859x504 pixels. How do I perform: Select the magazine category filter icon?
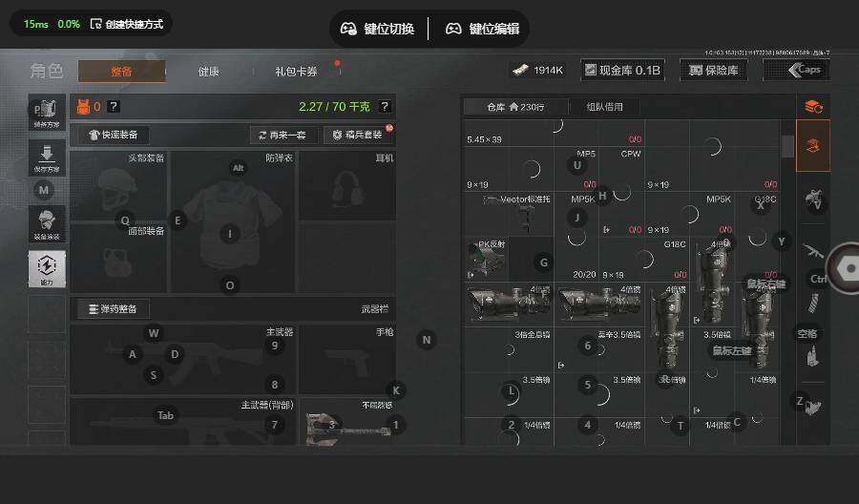tap(813, 304)
